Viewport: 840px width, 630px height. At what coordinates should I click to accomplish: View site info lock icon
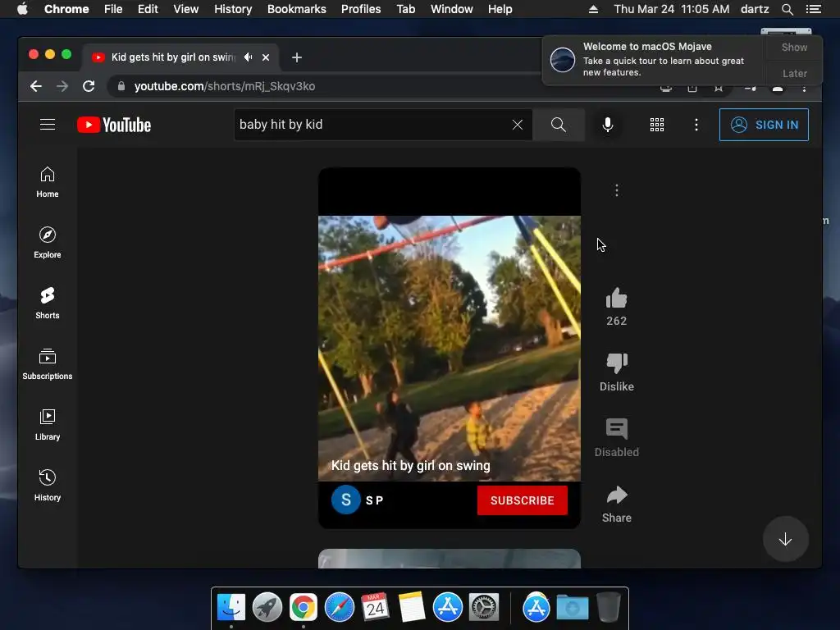point(121,86)
